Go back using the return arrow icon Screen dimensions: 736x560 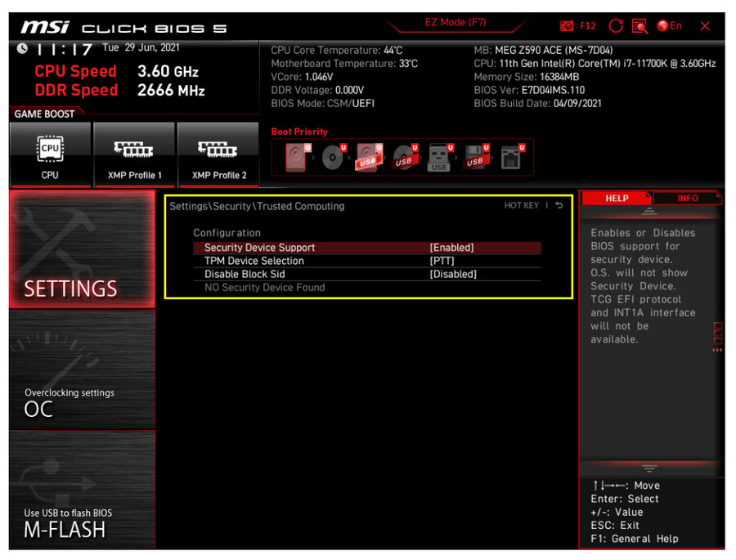point(559,205)
